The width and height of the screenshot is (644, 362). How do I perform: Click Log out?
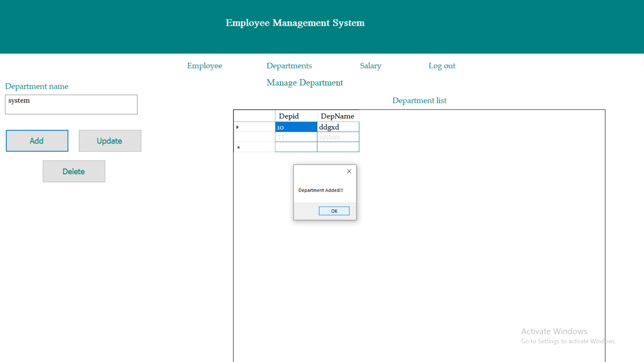(442, 66)
